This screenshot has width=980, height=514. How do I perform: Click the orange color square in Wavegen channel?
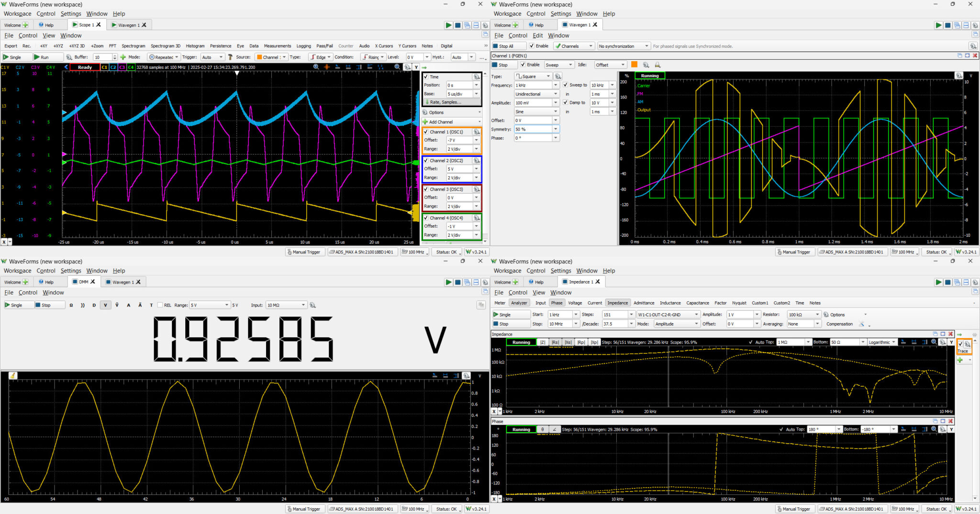coord(634,65)
